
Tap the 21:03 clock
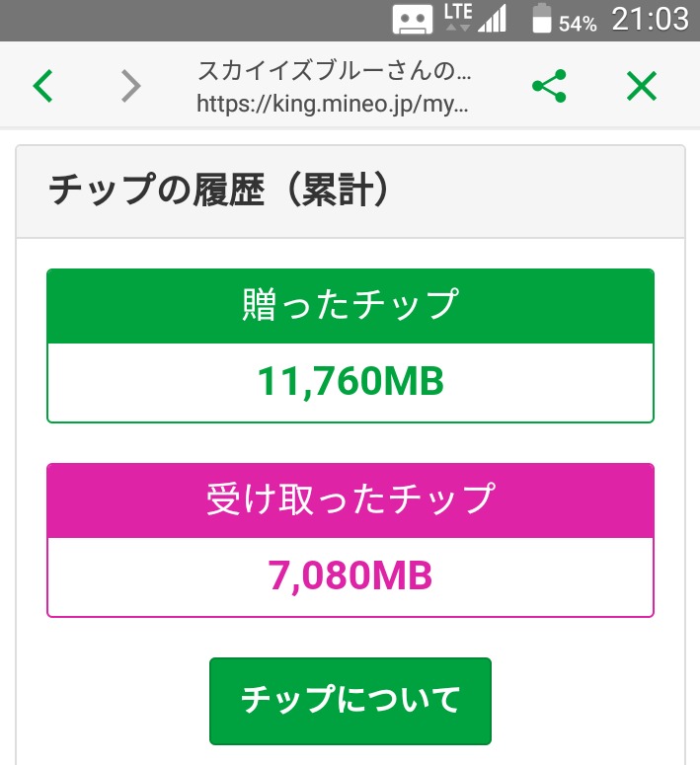pos(650,20)
